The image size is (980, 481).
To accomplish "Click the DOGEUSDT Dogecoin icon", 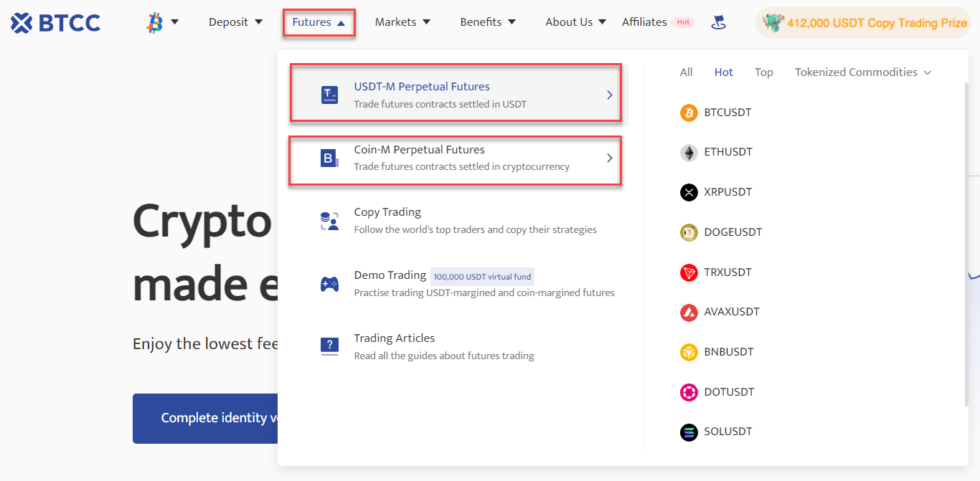I will (689, 232).
